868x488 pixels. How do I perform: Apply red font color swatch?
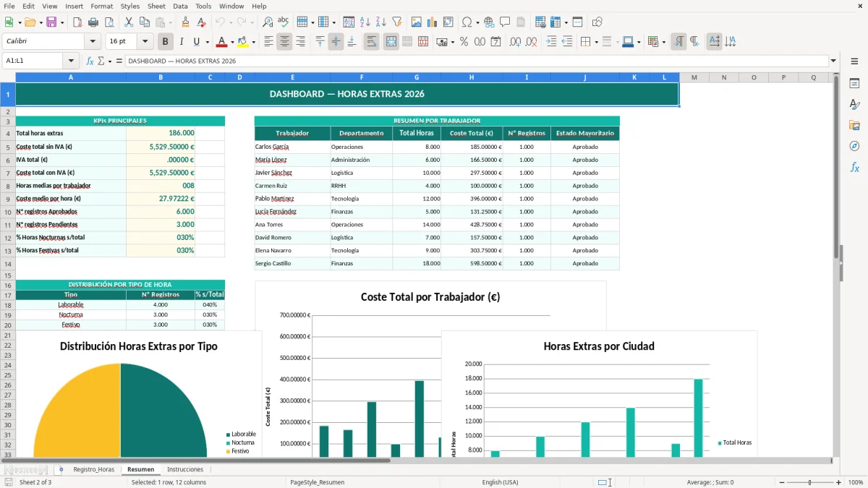[221, 42]
